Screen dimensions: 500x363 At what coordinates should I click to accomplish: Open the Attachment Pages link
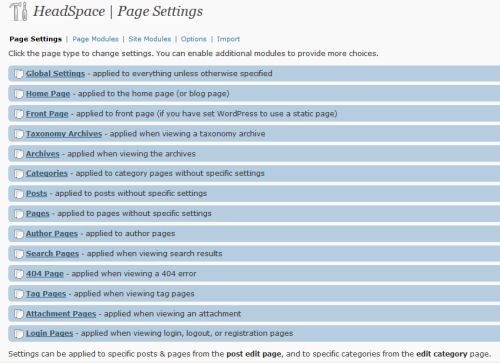click(x=61, y=314)
